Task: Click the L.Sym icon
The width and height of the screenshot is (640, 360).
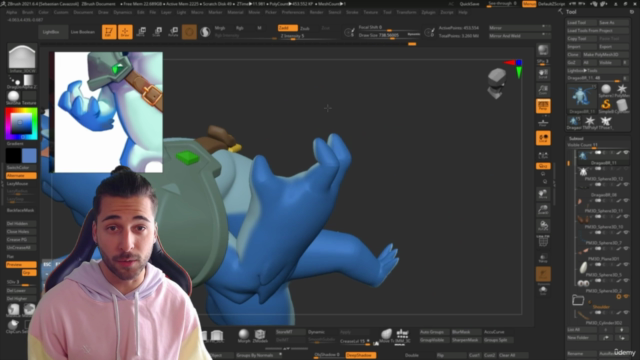Action: 543,155
